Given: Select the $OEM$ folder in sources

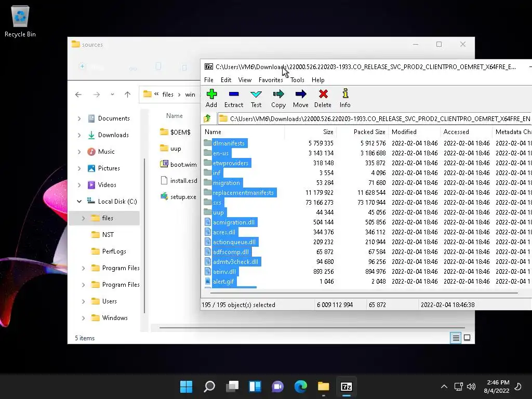Looking at the screenshot, I should point(176,132).
